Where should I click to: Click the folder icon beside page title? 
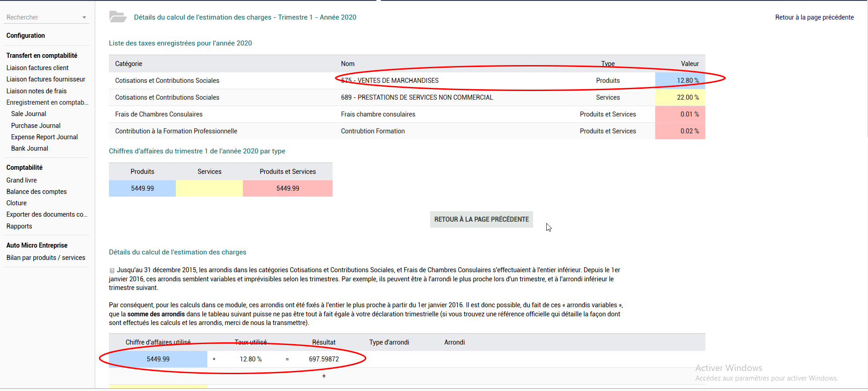[x=118, y=17]
